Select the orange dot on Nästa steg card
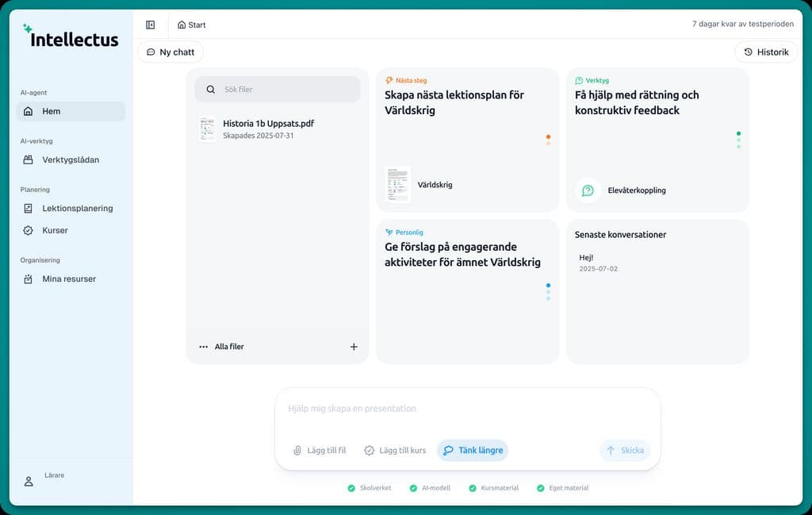 point(548,136)
